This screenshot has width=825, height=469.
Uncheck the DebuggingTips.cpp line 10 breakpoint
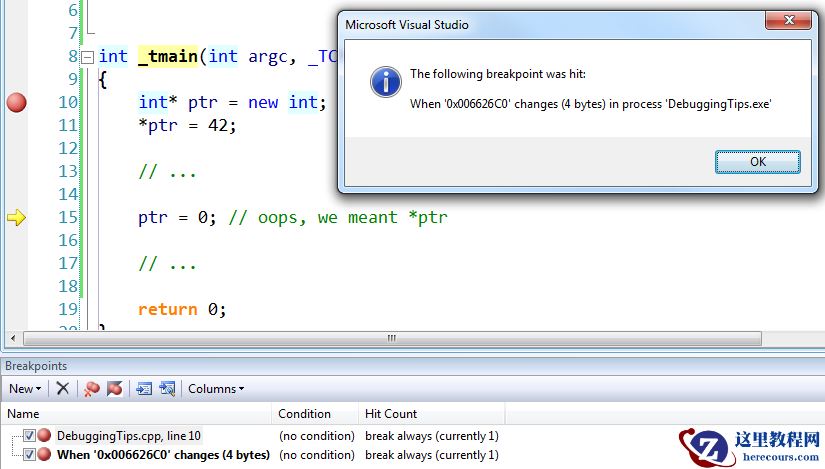29,436
